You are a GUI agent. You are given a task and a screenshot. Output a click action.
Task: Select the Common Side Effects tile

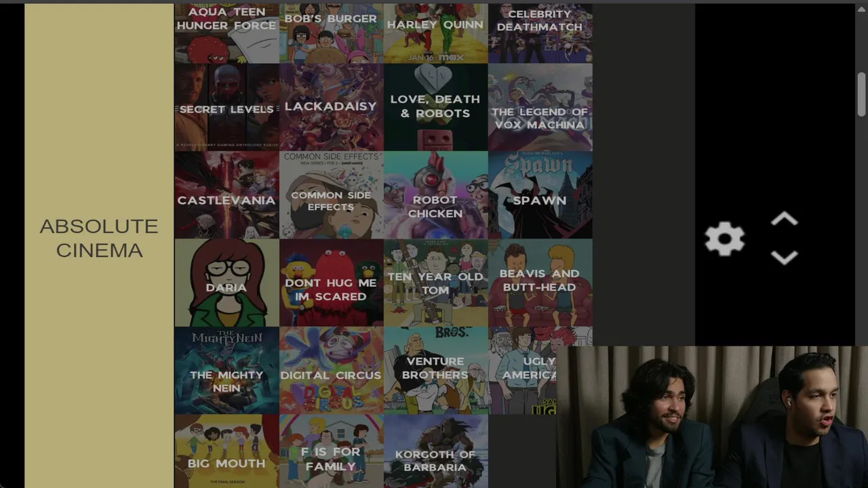[331, 195]
